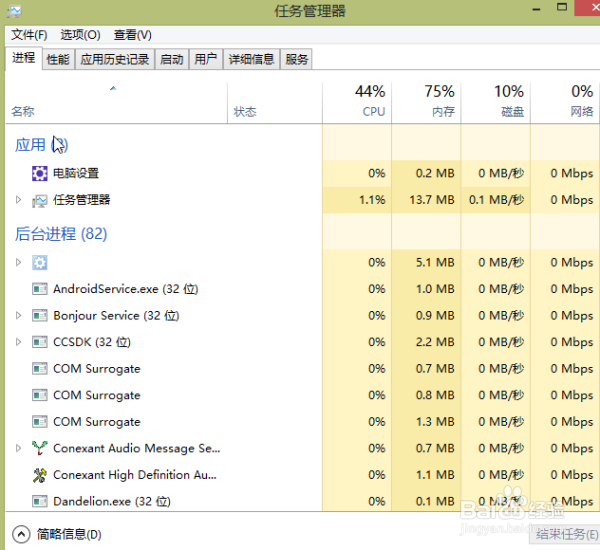Switch to the 应用历史记录 tab
The height and width of the screenshot is (550, 600).
point(114,59)
